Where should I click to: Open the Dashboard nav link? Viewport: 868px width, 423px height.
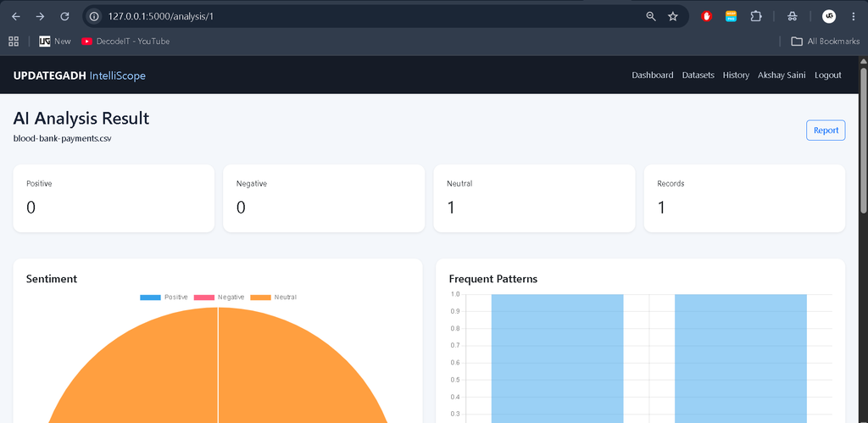click(653, 75)
